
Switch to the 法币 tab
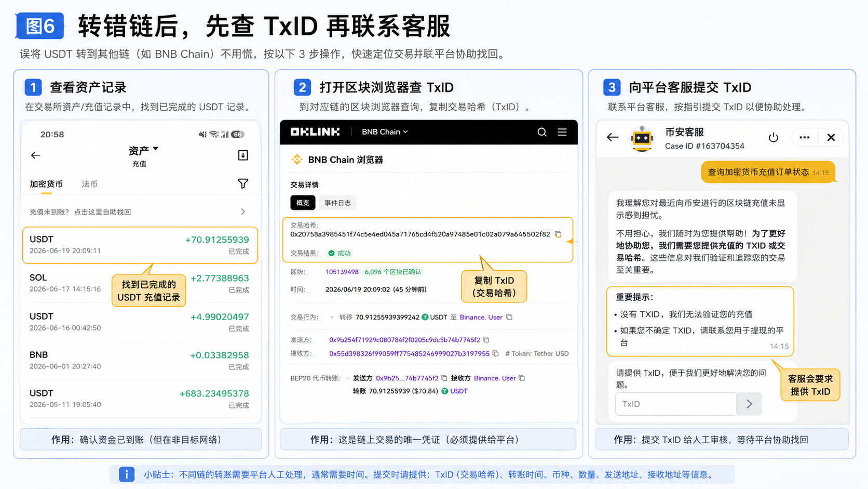pyautogui.click(x=89, y=184)
